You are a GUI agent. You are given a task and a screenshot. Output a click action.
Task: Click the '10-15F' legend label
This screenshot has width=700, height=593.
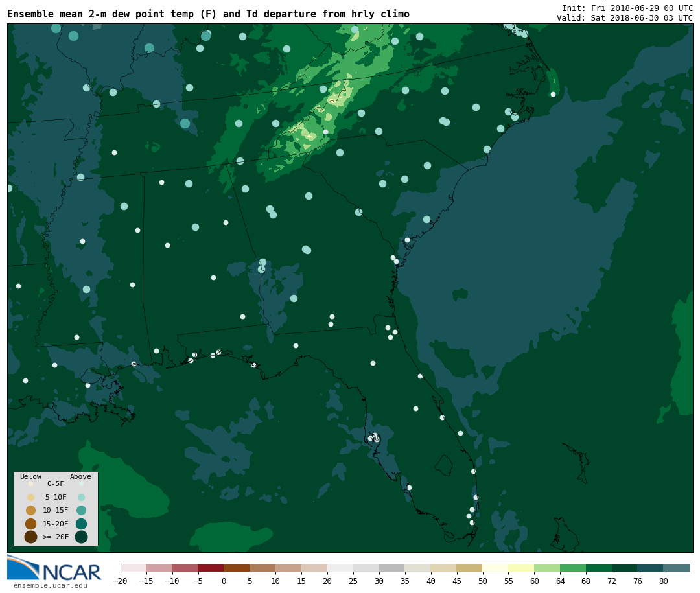pyautogui.click(x=56, y=510)
